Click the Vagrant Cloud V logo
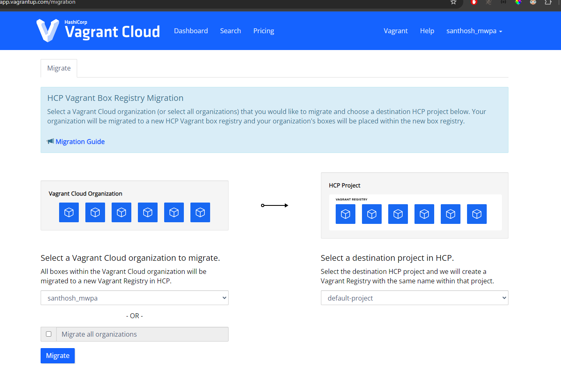 tap(48, 31)
